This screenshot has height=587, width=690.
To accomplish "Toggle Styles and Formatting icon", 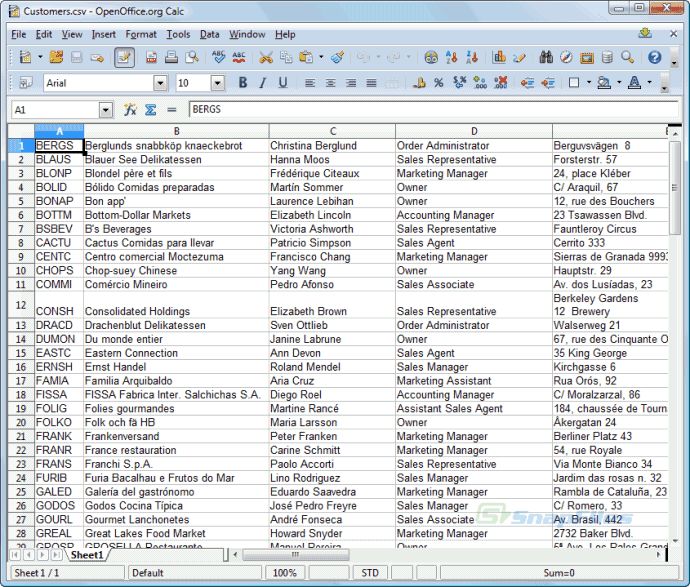I will click(x=26, y=83).
